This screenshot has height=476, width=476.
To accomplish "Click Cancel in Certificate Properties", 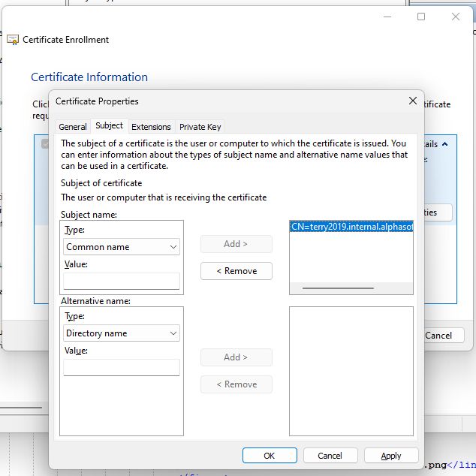I will point(330,456).
